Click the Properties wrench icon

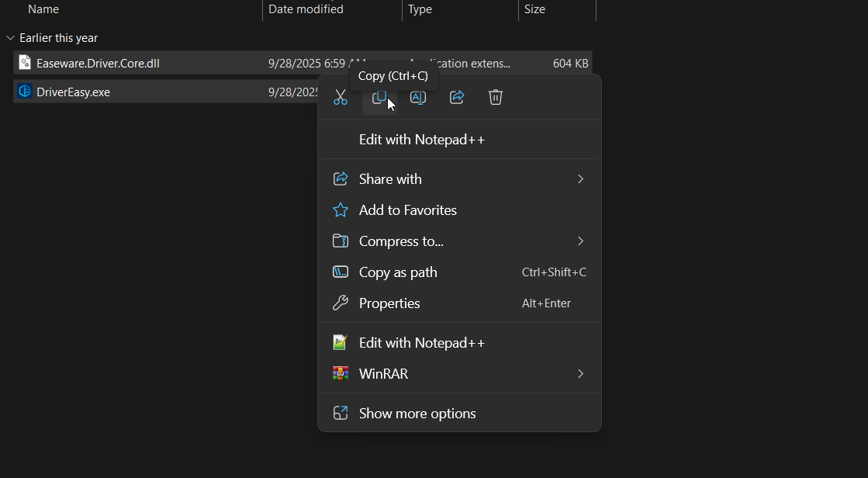click(341, 303)
